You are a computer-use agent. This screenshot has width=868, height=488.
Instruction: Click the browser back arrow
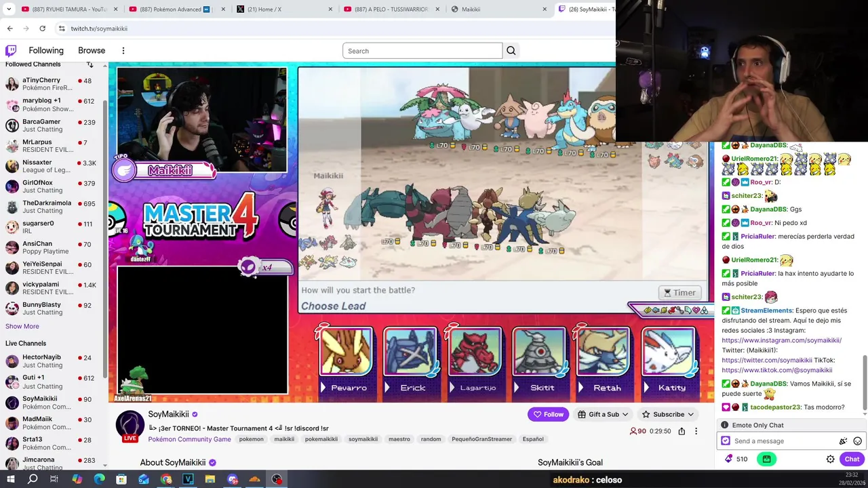9,28
